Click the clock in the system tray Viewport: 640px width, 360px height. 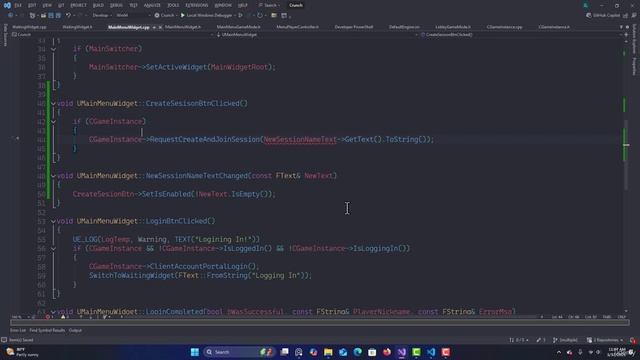617,352
